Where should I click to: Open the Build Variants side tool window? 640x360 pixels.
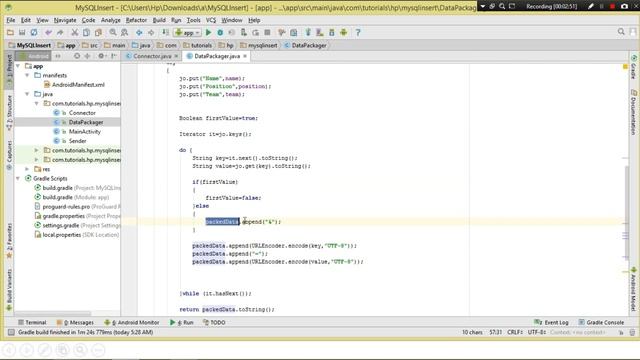[x=10, y=290]
